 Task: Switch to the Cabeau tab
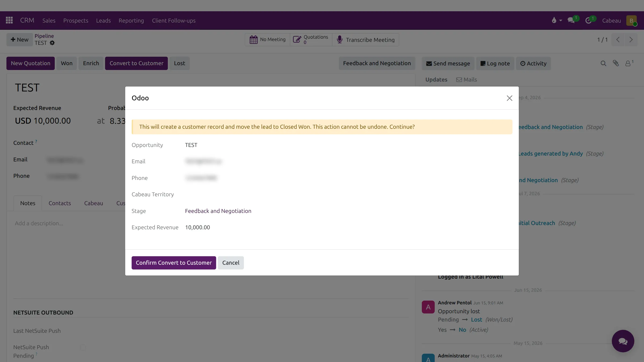pos(93,203)
